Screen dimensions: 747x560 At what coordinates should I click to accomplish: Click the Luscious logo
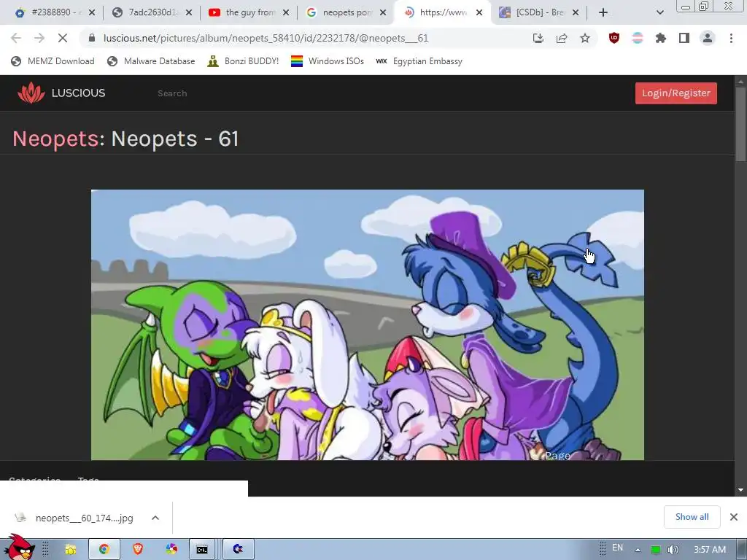point(61,93)
